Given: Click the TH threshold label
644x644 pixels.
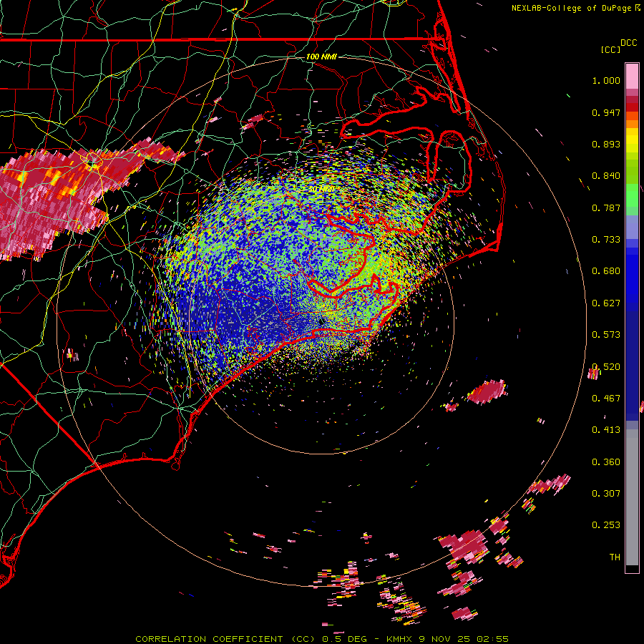Looking at the screenshot, I should coord(615,557).
